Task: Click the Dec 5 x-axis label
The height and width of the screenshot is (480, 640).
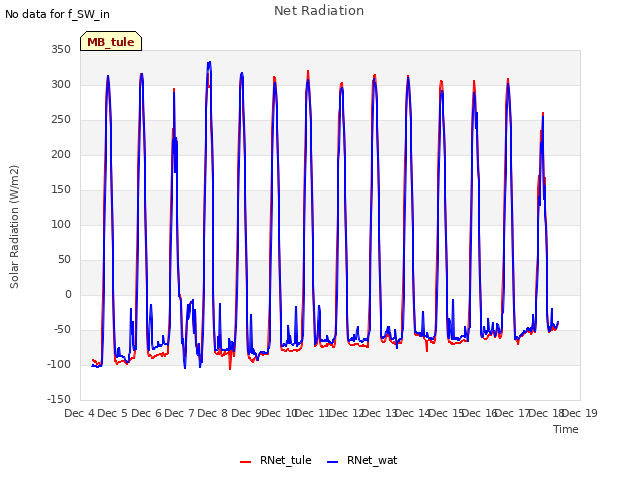Action: pos(113,413)
